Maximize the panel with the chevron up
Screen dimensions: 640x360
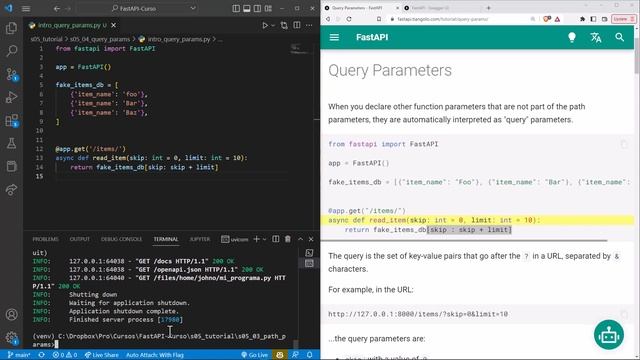(x=300, y=239)
